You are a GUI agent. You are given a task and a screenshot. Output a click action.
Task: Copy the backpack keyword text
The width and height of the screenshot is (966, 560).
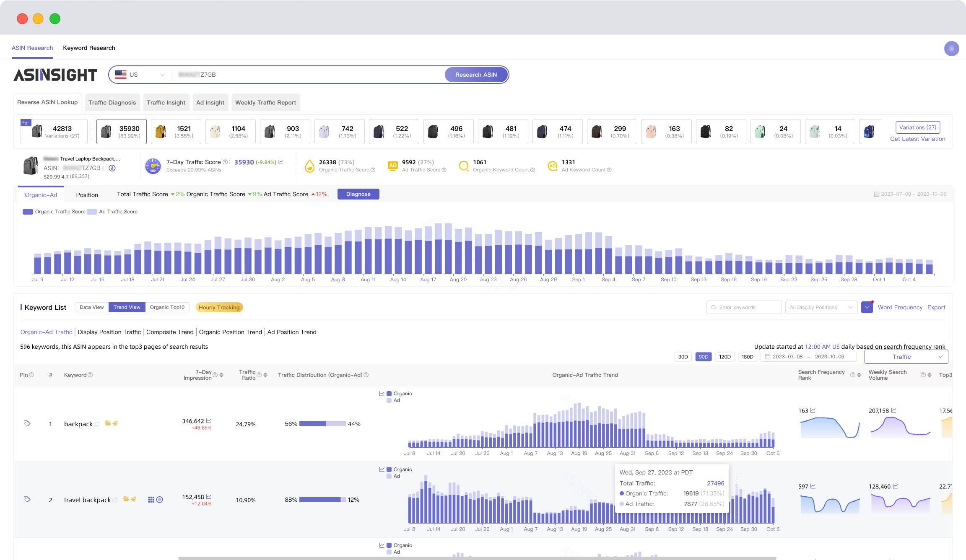(x=97, y=424)
